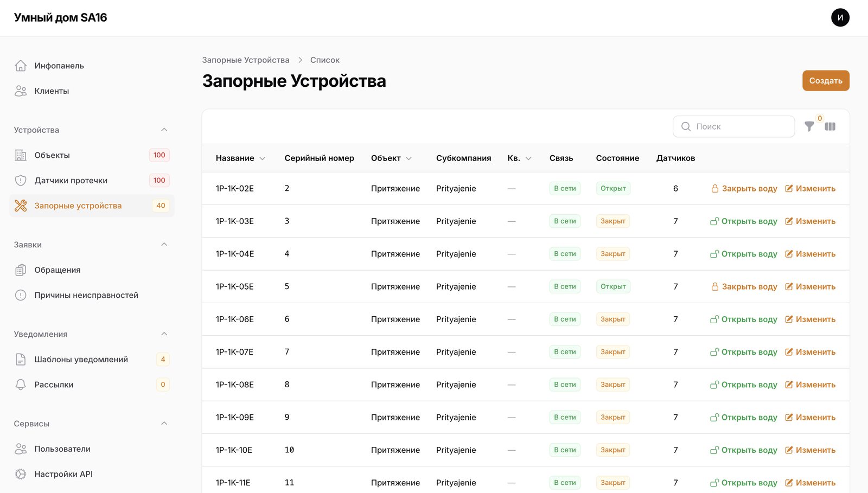Click the Закрыт status badge in row 1P-1K-10E
The image size is (868, 493).
coord(613,450)
